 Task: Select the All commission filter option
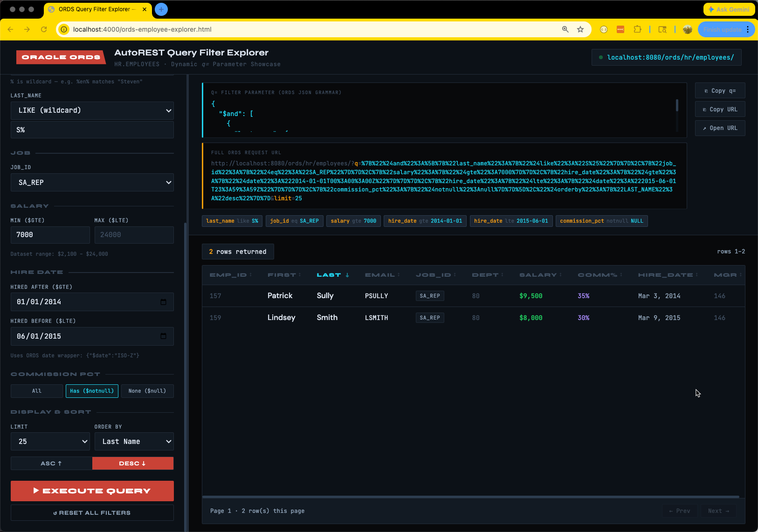[x=37, y=391]
